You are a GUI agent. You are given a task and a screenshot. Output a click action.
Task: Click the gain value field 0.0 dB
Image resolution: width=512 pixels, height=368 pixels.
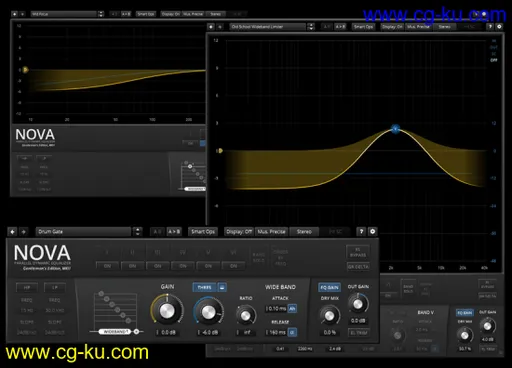coord(167,332)
